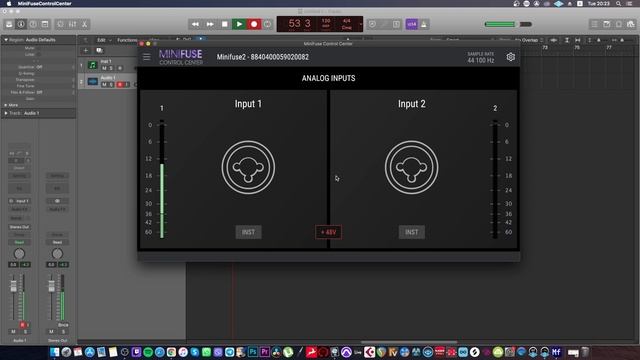Viewport: 640px width, 360px height.
Task: Open LCD display mode dropdown arrow
Action: 360,24
